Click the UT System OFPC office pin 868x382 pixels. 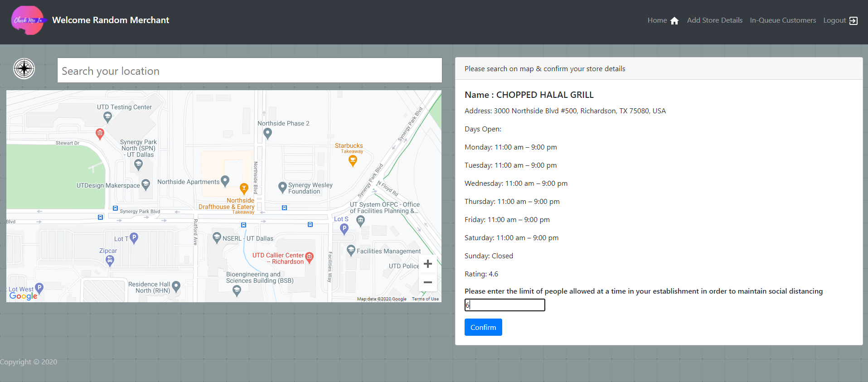pos(360,221)
